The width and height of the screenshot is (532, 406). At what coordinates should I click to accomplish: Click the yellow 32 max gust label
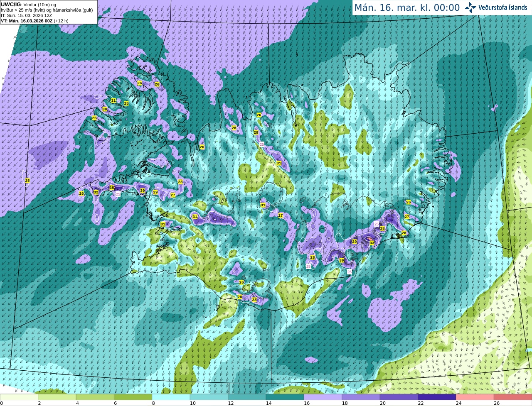(96, 192)
